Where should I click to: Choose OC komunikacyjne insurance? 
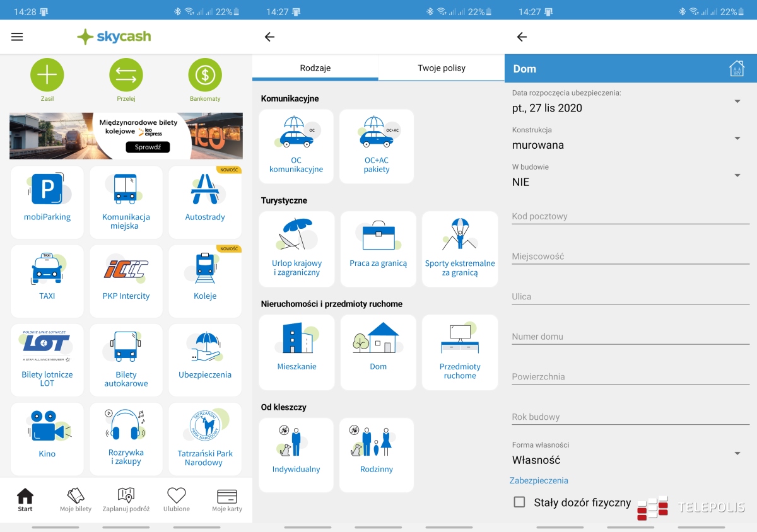[296, 146]
